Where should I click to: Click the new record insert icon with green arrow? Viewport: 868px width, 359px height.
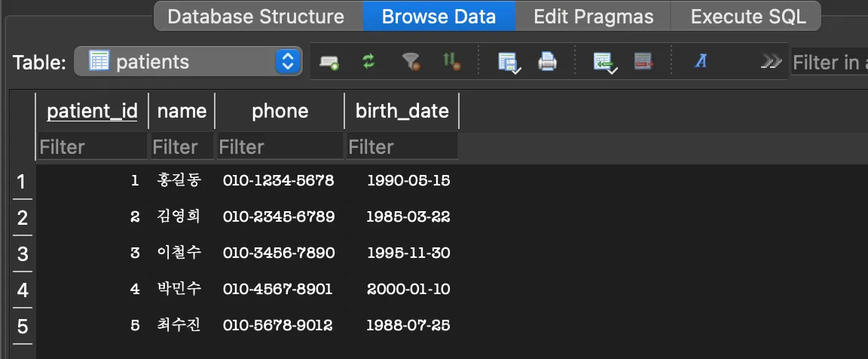tap(605, 62)
